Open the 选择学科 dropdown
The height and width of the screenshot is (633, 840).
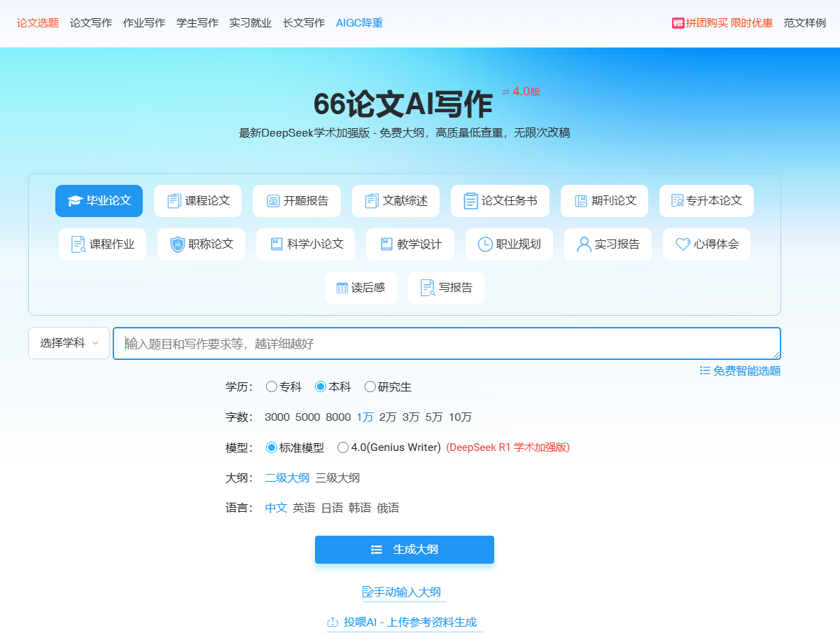click(69, 343)
